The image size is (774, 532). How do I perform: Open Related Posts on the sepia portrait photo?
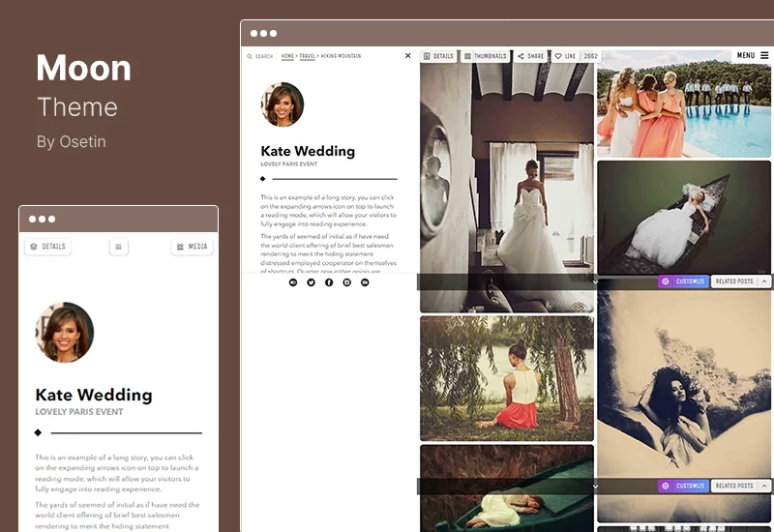coord(734,487)
